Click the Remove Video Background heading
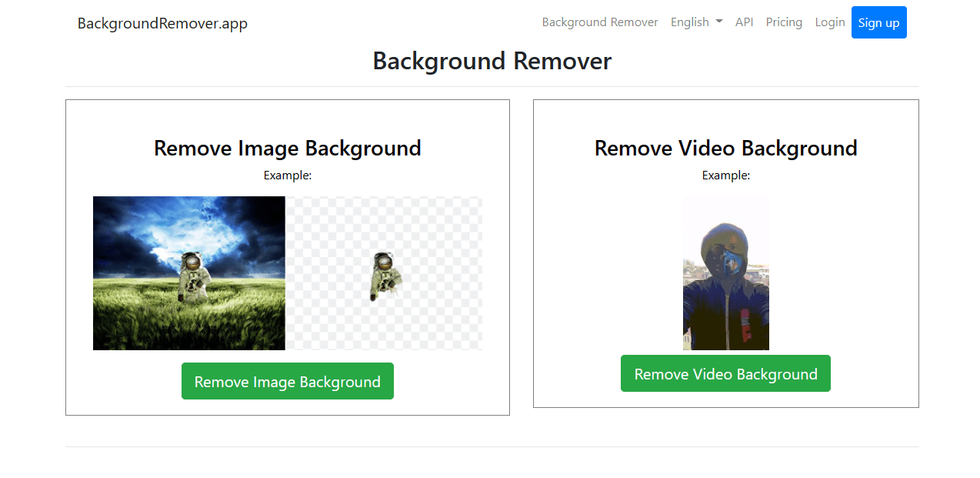980x478 pixels. pyautogui.click(x=725, y=148)
